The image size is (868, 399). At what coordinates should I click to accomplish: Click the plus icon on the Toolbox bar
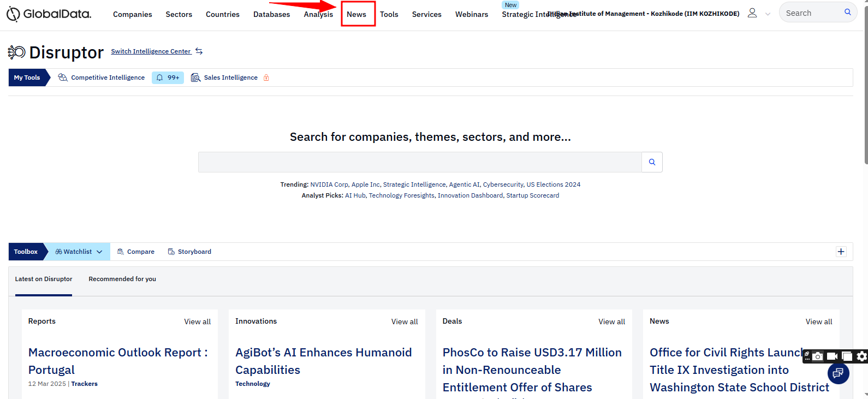click(841, 252)
